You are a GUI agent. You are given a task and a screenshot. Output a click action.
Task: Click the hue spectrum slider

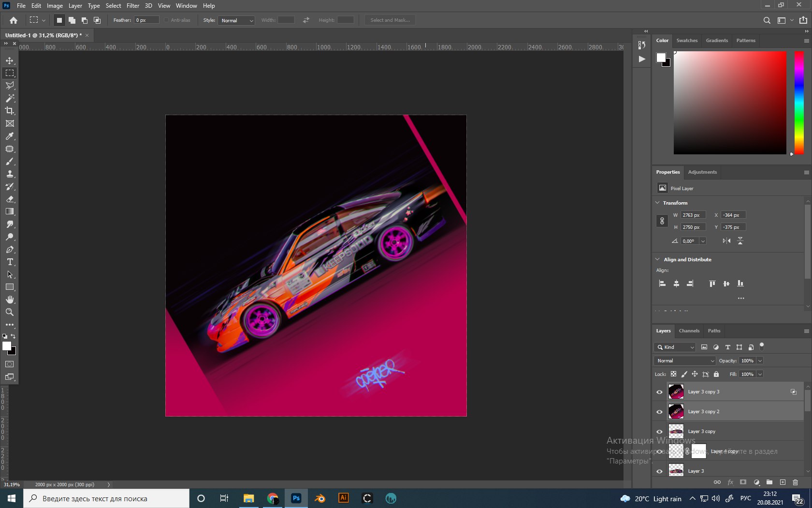pos(799,103)
